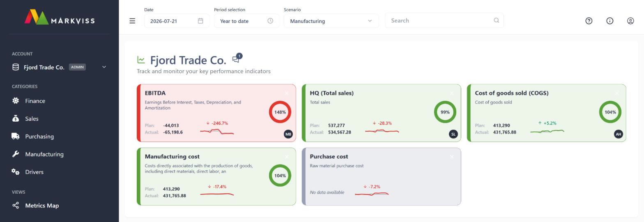Viewport: 644px width, 222px height.
Task: Click the Search input field
Action: tap(444, 21)
